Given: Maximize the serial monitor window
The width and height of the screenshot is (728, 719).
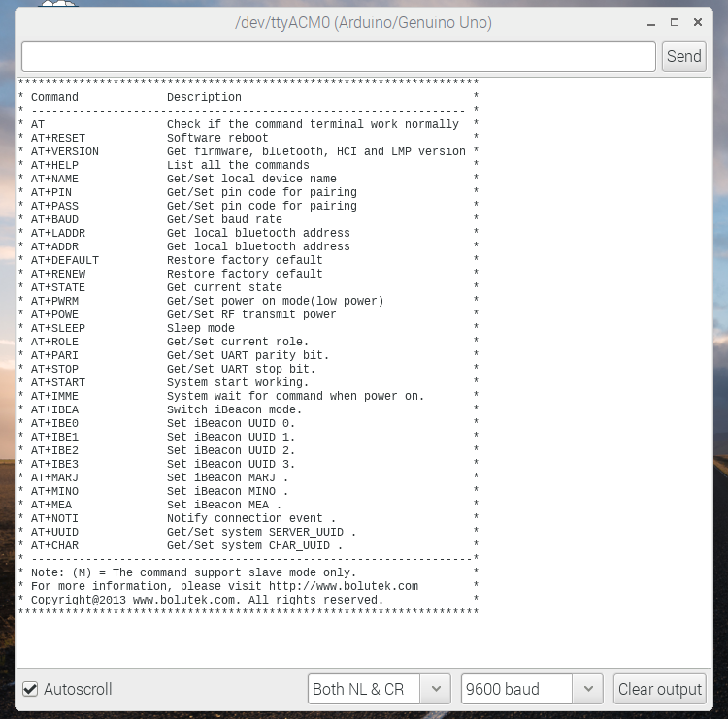Looking at the screenshot, I should (x=675, y=22).
